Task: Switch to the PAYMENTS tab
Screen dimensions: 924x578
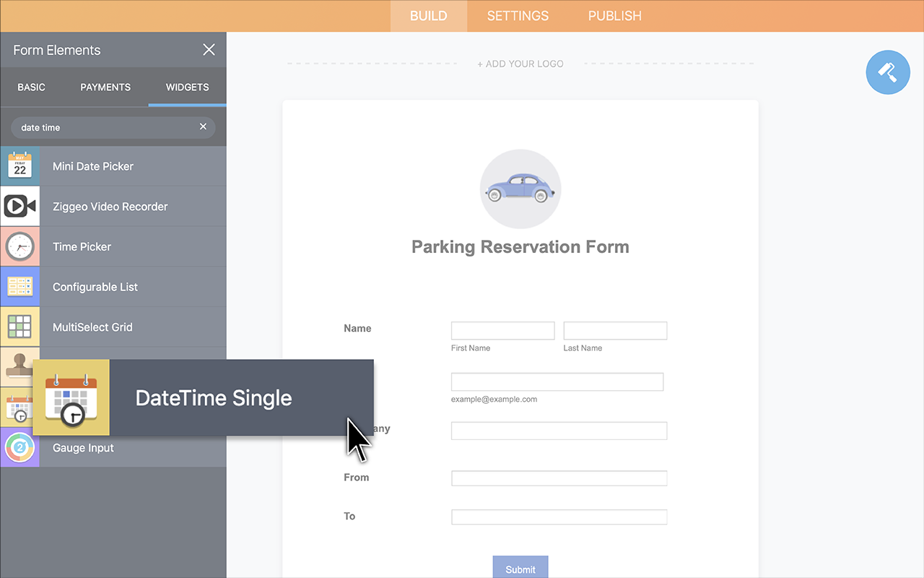Action: (x=105, y=87)
